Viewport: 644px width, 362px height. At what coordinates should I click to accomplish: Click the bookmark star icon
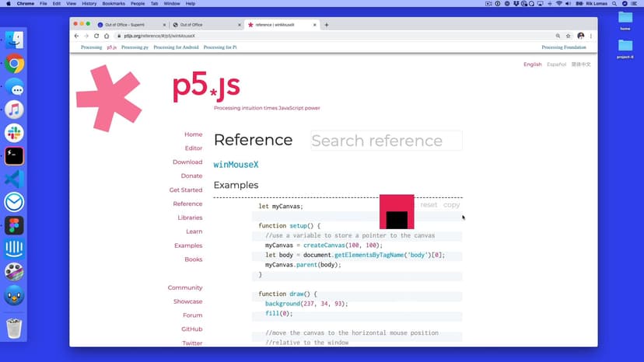pos(569,36)
